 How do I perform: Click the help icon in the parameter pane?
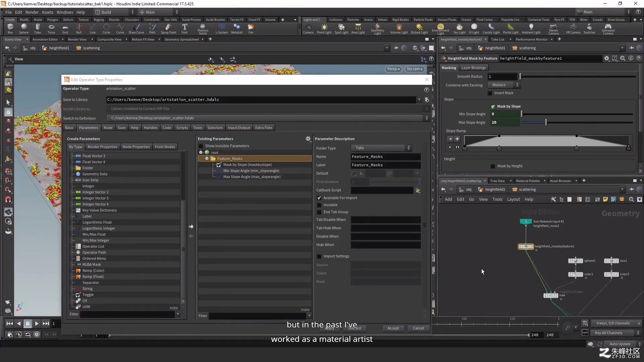(639, 58)
